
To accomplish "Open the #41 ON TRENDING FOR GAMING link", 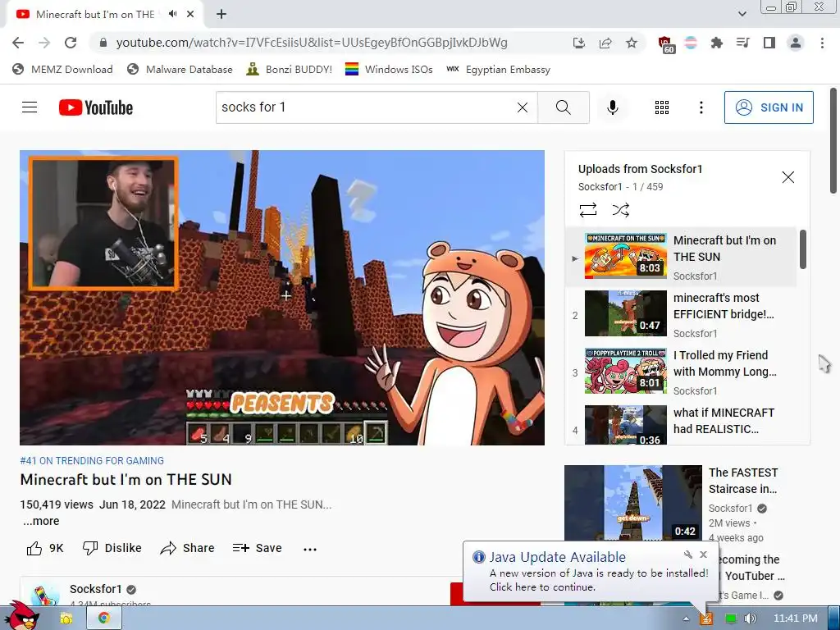I will [92, 461].
